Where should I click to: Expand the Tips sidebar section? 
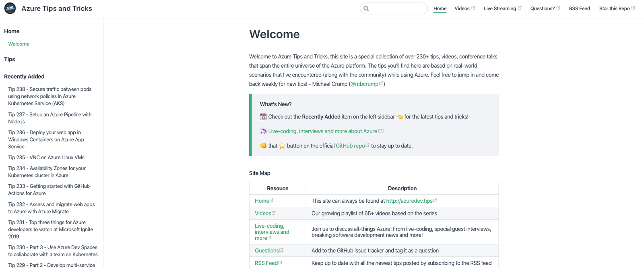[x=10, y=59]
